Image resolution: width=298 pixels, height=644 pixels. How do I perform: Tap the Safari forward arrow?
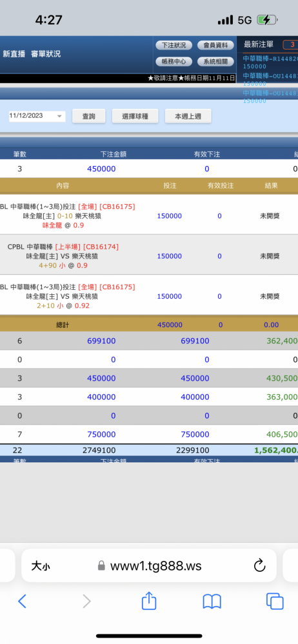[x=86, y=601]
